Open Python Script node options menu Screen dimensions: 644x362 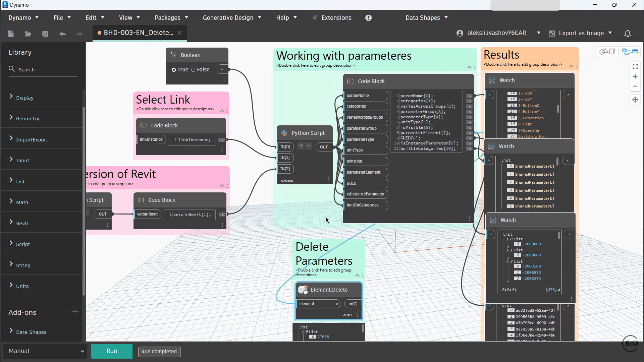point(329,180)
